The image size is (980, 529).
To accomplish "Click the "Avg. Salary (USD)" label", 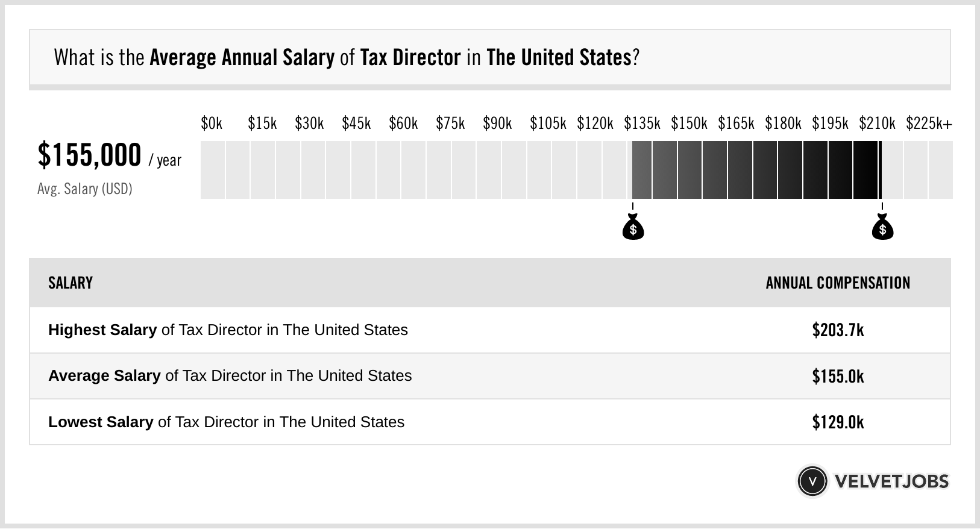I will pyautogui.click(x=84, y=189).
